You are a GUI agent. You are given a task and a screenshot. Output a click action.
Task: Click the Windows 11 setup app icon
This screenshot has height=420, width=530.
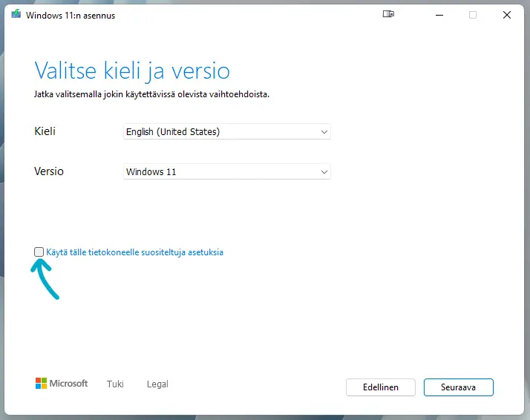click(x=16, y=14)
